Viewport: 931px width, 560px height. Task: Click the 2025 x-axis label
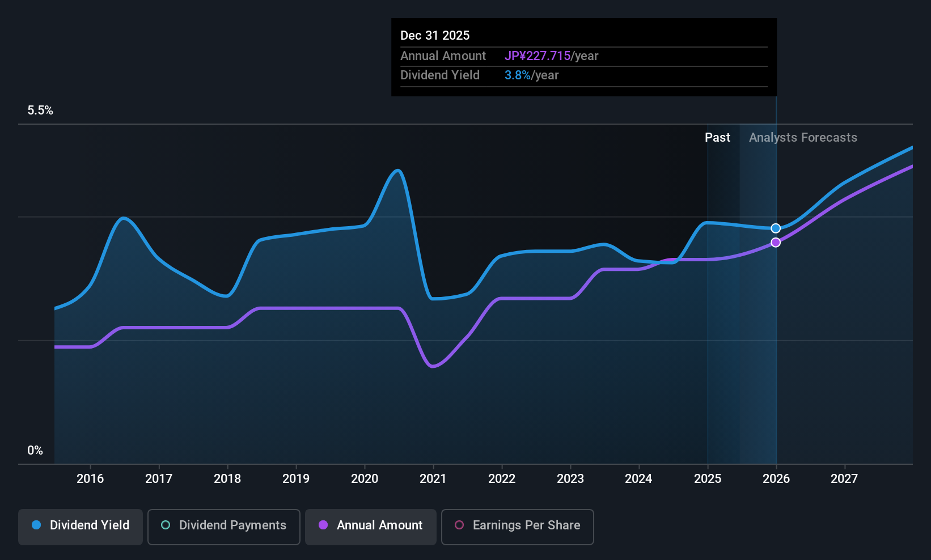pos(708,479)
